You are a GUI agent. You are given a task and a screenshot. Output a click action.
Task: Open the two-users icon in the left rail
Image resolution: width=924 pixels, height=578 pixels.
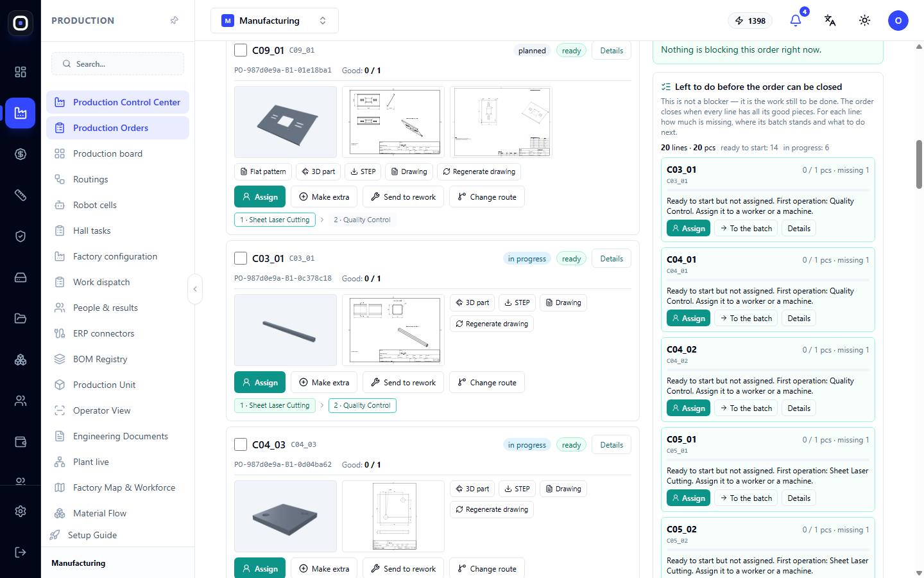point(21,401)
